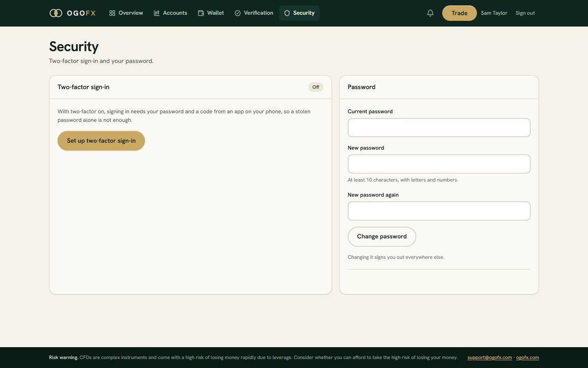Focus the New password field
The width and height of the screenshot is (588, 368).
(x=439, y=164)
